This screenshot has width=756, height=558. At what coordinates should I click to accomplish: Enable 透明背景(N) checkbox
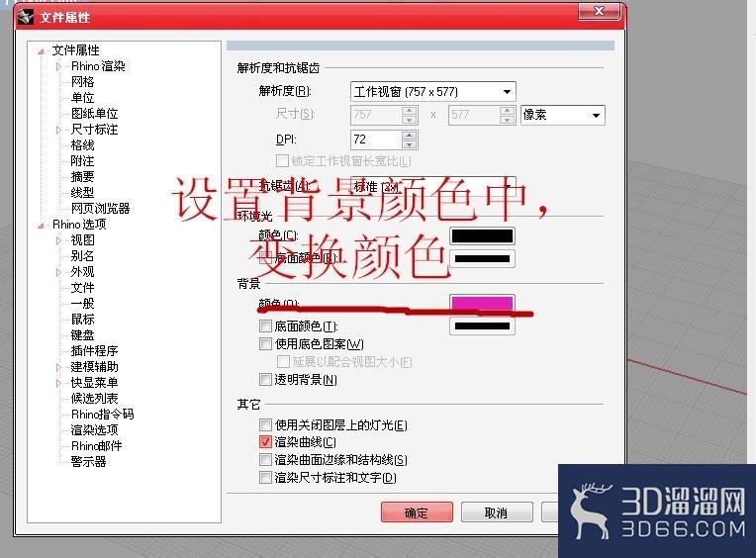[x=265, y=380]
